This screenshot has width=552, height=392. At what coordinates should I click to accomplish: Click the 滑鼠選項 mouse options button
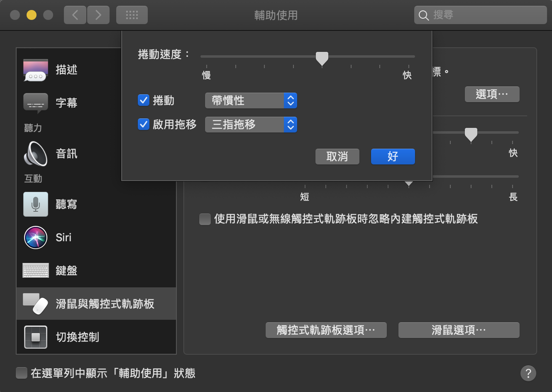pyautogui.click(x=459, y=330)
